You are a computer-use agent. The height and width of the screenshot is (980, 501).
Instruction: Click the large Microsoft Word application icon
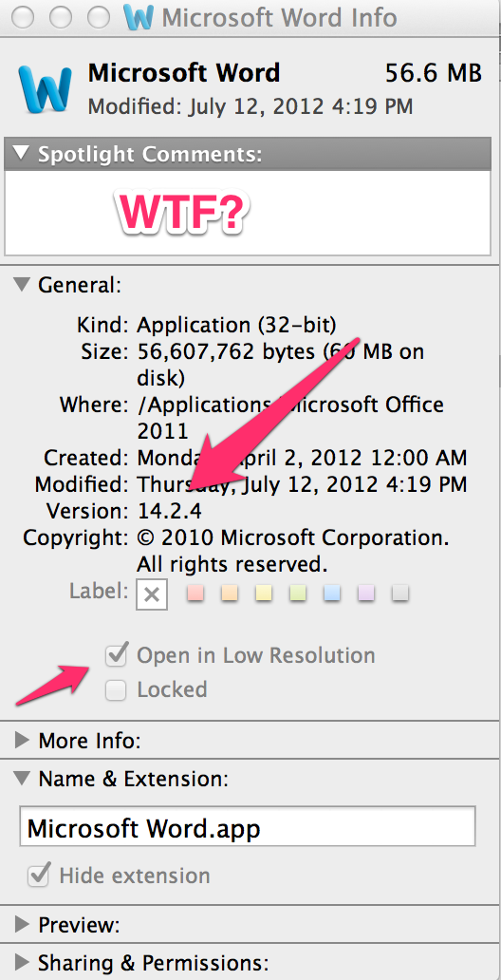pos(45,88)
